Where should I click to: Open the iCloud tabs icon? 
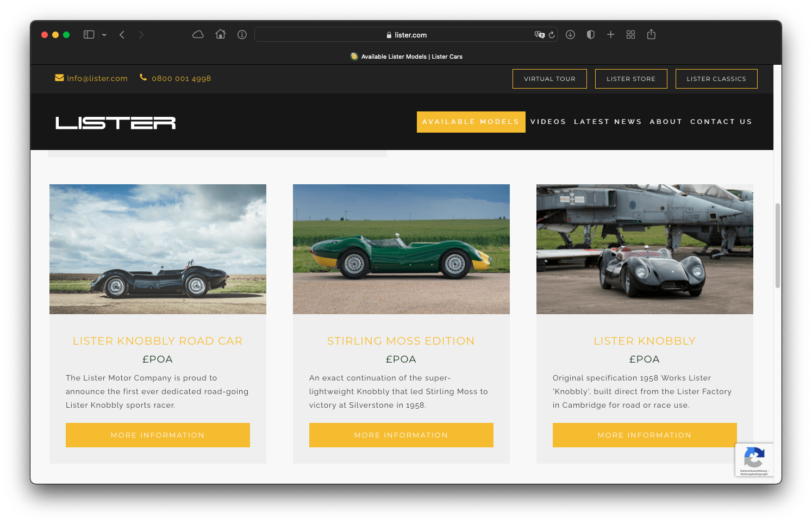198,35
